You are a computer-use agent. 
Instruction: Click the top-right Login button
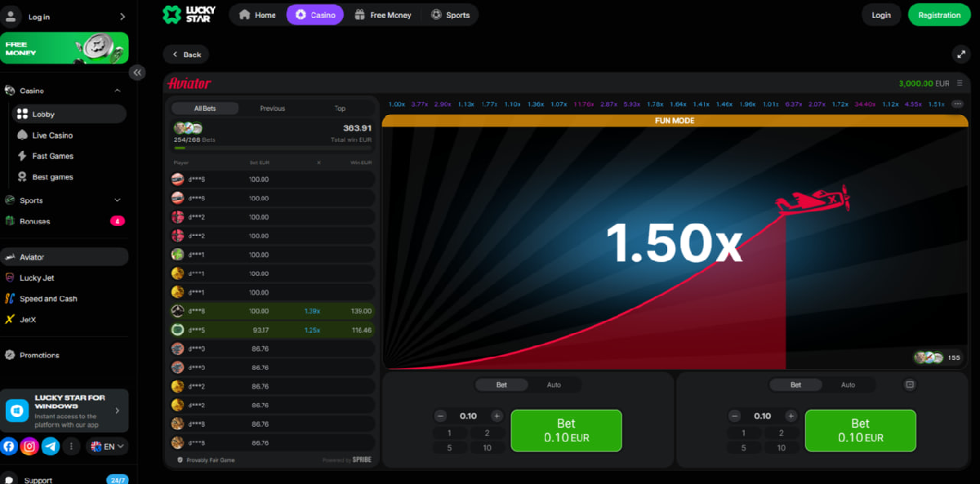point(881,15)
